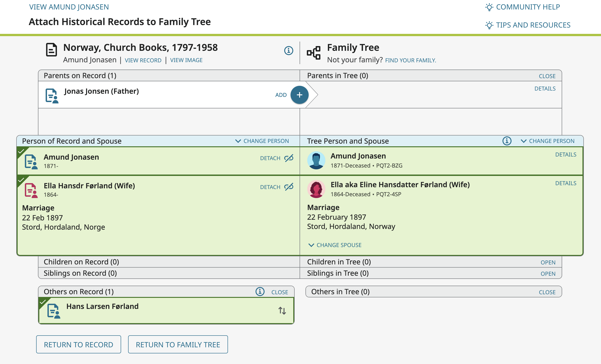Open the View Image link
The width and height of the screenshot is (601, 364).
pyautogui.click(x=186, y=60)
